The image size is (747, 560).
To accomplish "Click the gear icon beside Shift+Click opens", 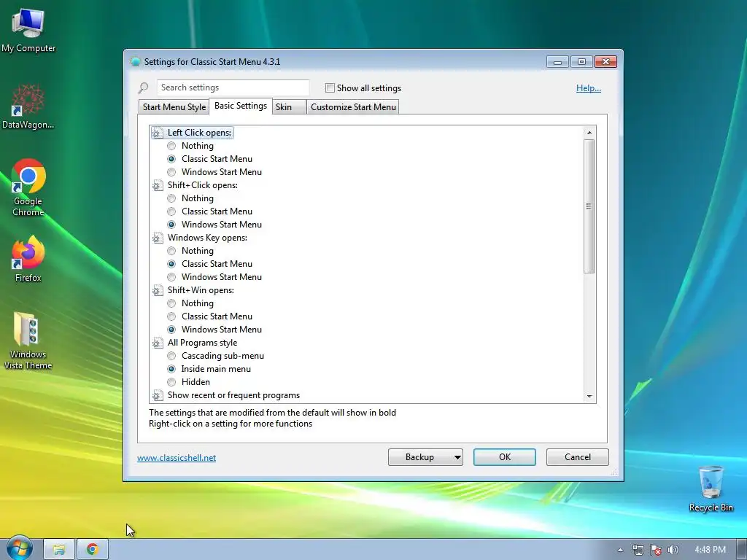I will pyautogui.click(x=158, y=185).
